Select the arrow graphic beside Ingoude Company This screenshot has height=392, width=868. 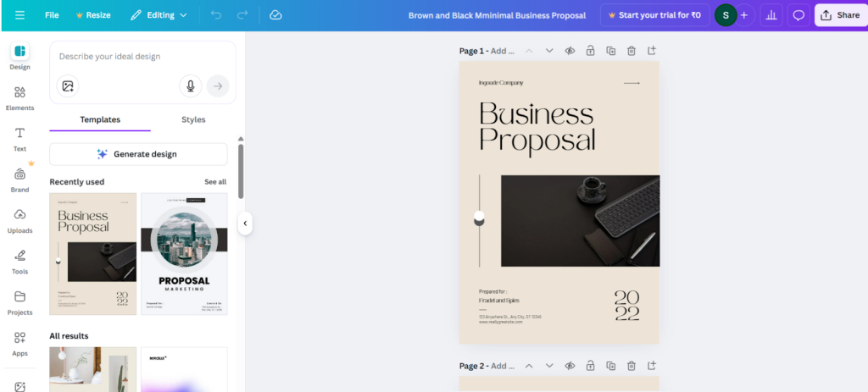click(x=632, y=83)
